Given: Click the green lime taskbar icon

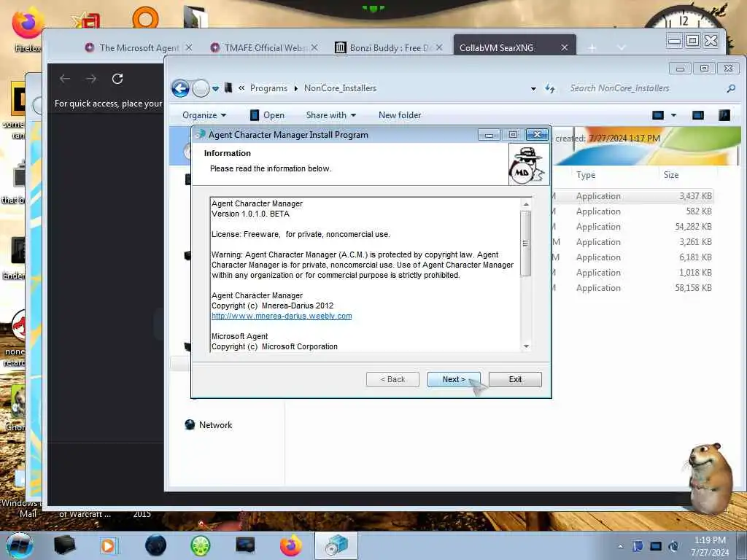Looking at the screenshot, I should pos(201,545).
